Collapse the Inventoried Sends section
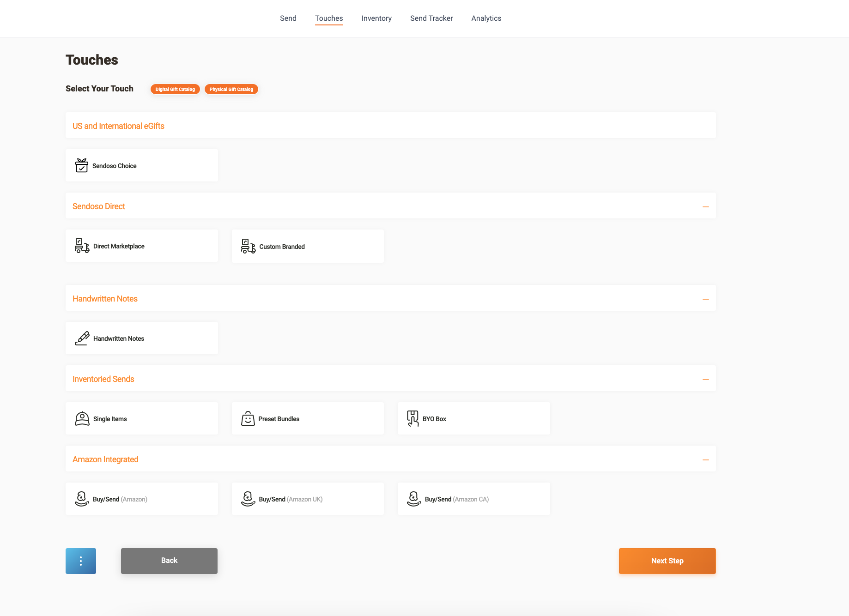The width and height of the screenshot is (849, 616). (705, 379)
